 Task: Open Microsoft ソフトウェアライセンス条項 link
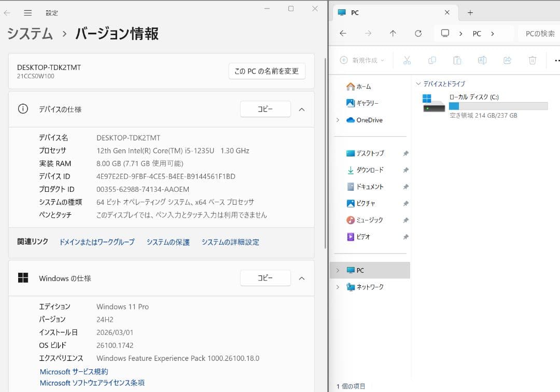point(92,383)
